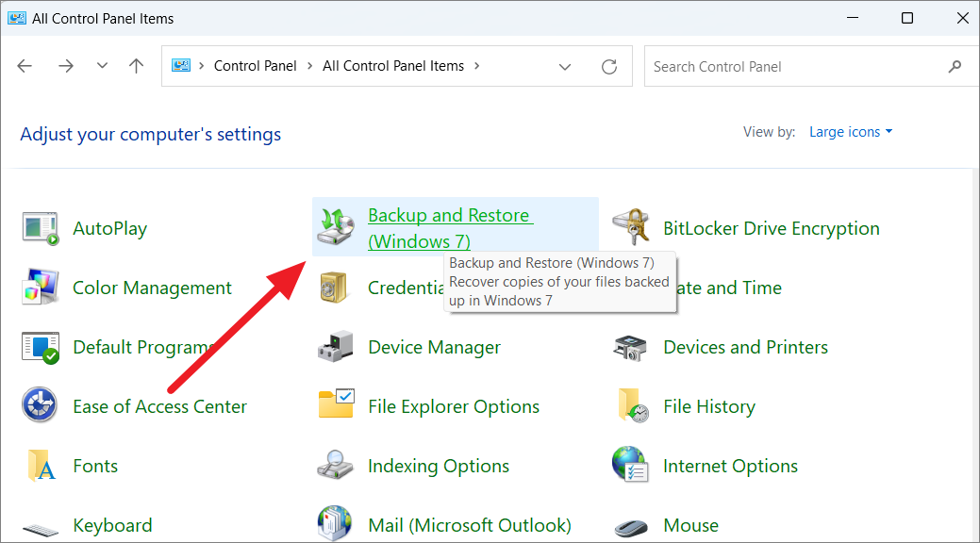
Task: Click the 'View by:' label
Action: 770,132
